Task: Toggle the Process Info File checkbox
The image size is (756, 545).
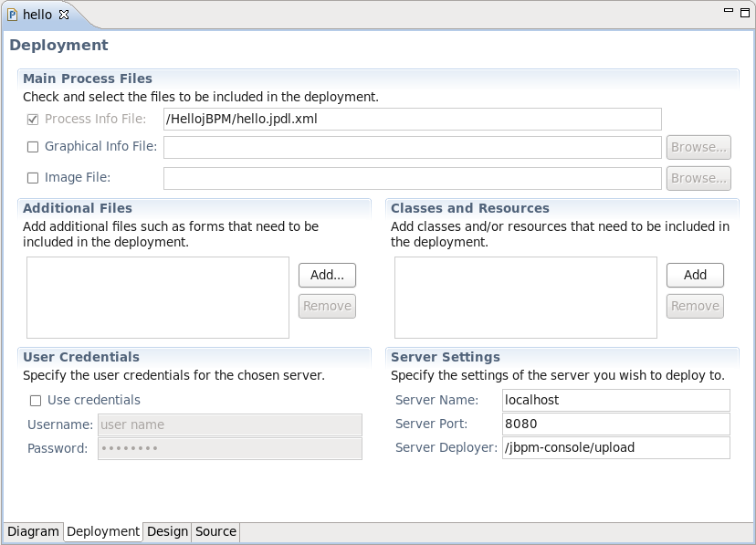Action: coord(33,120)
